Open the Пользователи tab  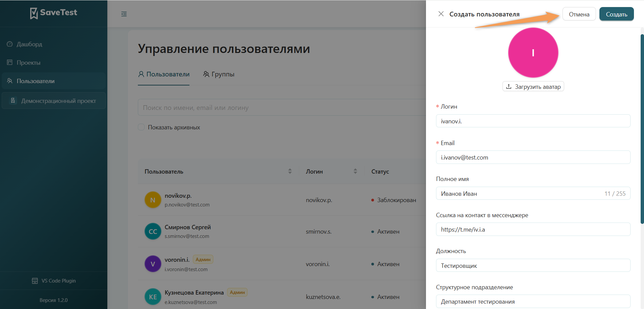tap(163, 74)
